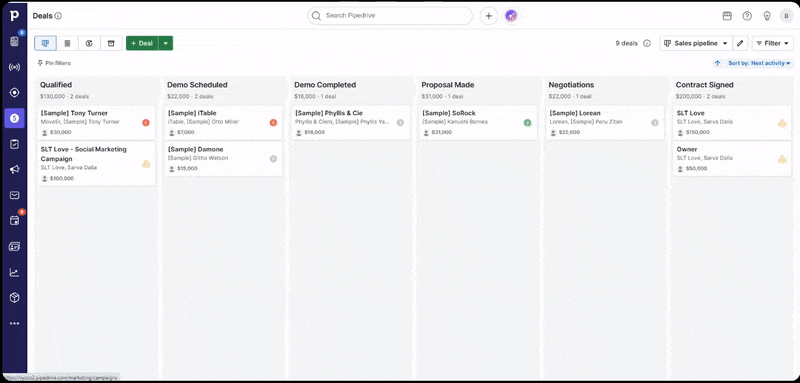The width and height of the screenshot is (800, 383).
Task: Open the Campaigns megaphone icon in sidebar
Action: coord(14,169)
